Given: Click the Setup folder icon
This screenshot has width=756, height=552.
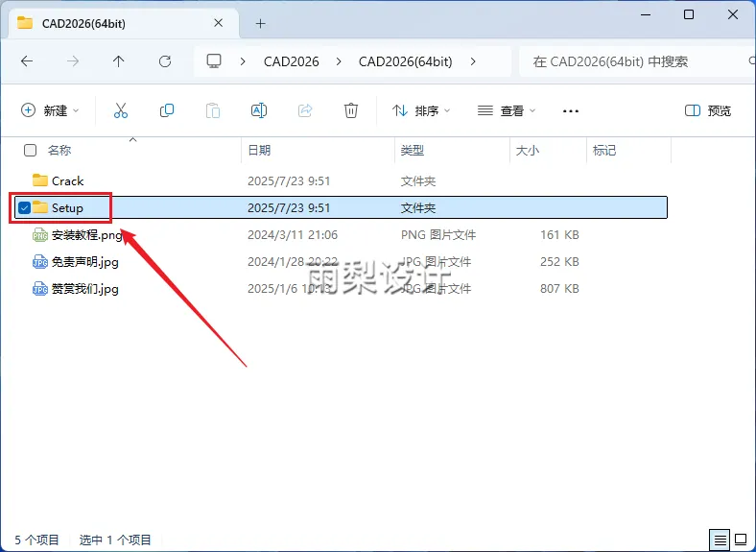Looking at the screenshot, I should (x=40, y=207).
